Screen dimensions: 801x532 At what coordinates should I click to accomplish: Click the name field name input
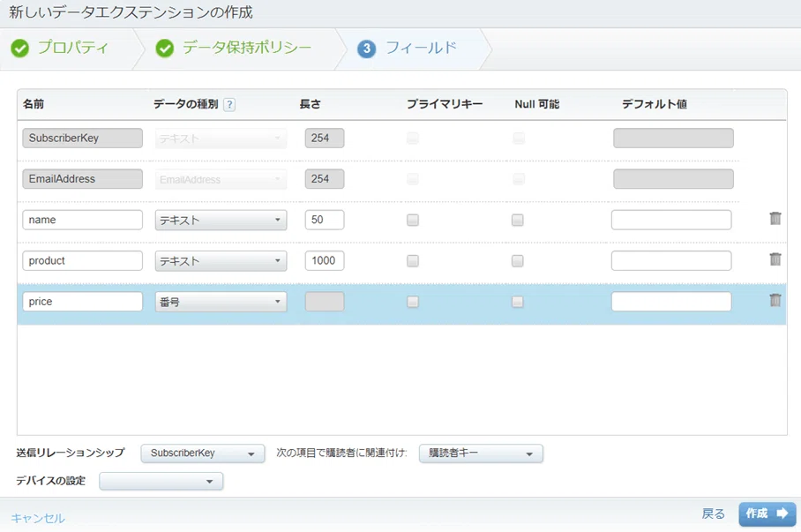pos(82,220)
